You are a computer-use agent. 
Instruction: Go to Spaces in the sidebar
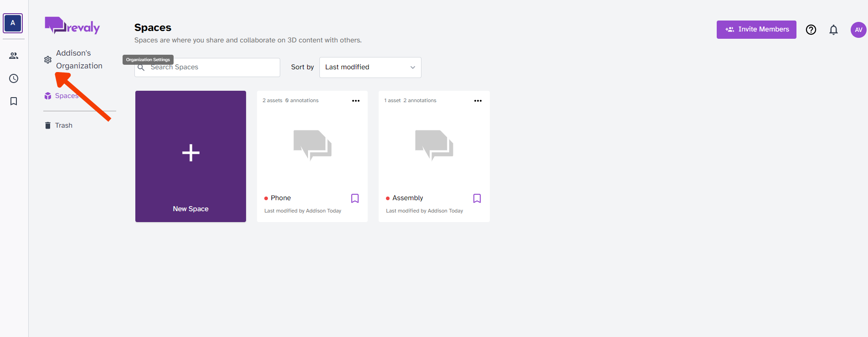point(62,96)
